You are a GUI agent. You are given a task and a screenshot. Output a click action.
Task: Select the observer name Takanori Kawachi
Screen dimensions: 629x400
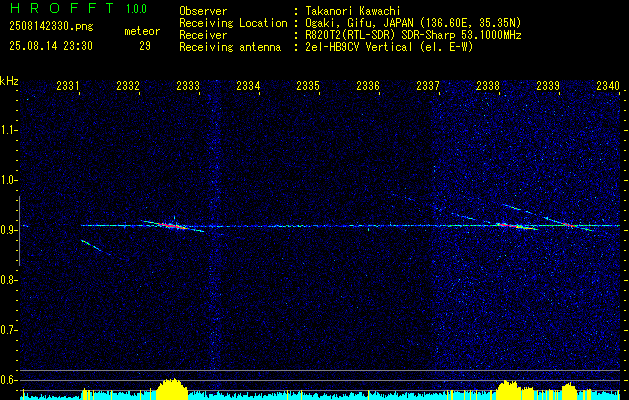coord(353,11)
